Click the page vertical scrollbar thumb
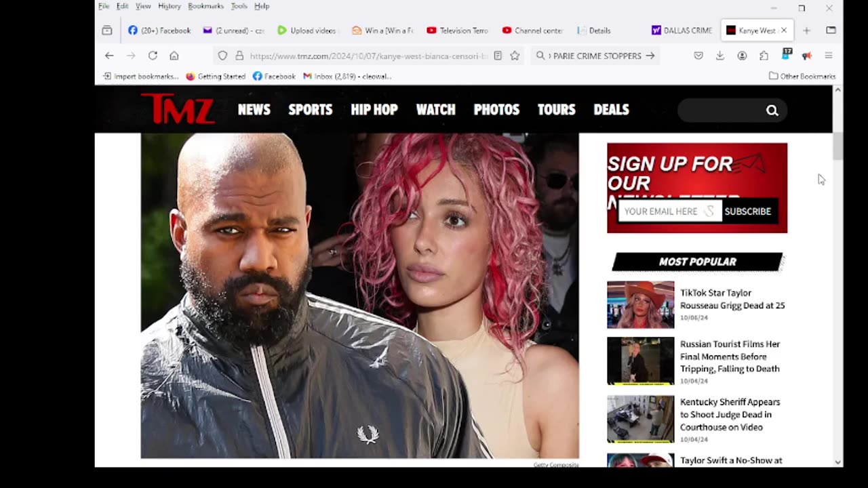This screenshot has width=868, height=488. pos(838,146)
